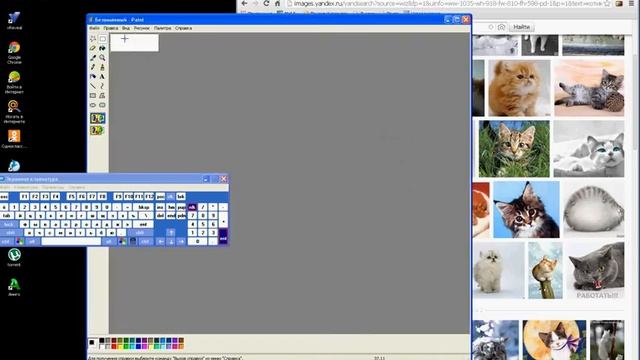Open the Палитра menu in Paint
Image resolution: width=640 pixels, height=360 pixels.
(x=163, y=28)
